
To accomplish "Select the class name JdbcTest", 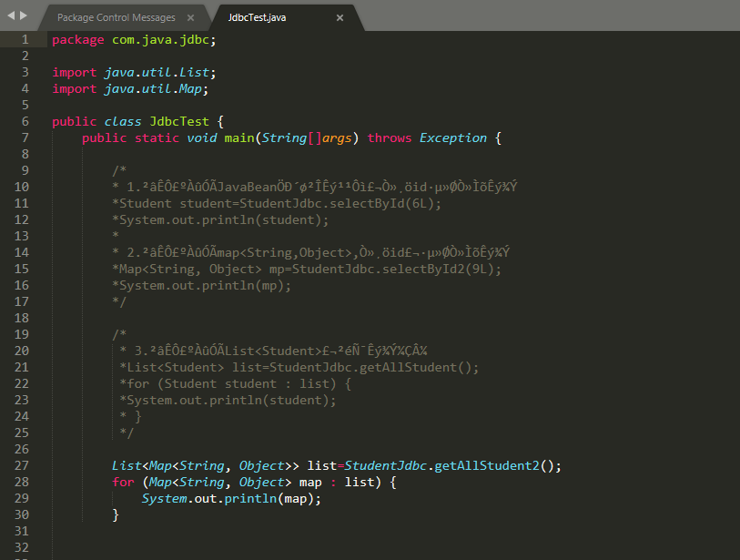I will [178, 121].
